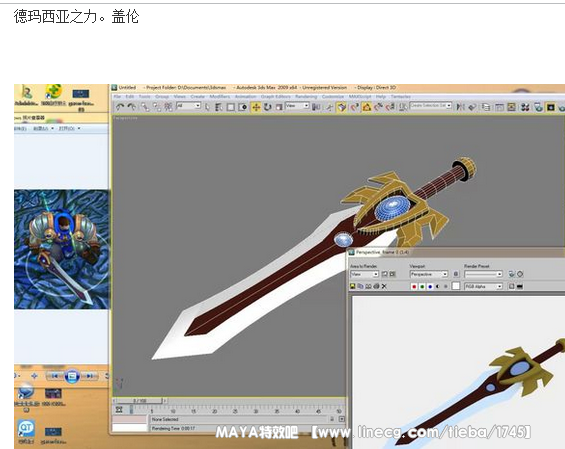Toggle the viewport lock icon in render window

pos(456,274)
